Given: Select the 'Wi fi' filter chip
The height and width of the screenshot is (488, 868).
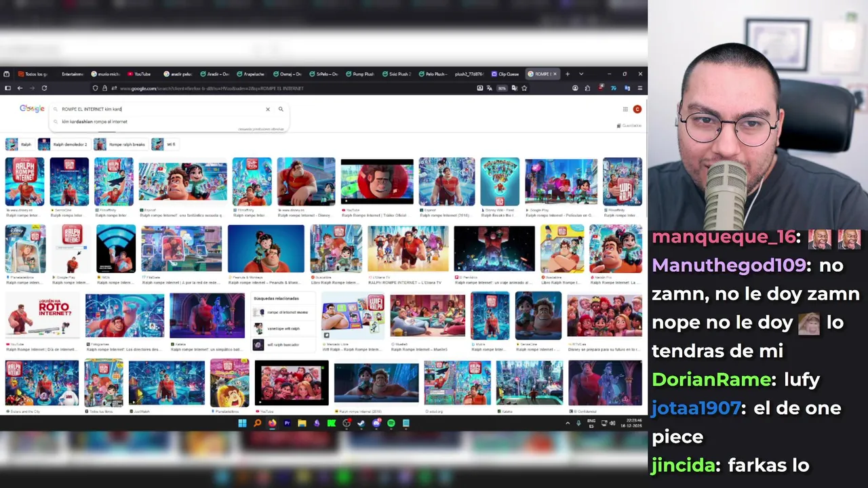Looking at the screenshot, I should pyautogui.click(x=165, y=144).
